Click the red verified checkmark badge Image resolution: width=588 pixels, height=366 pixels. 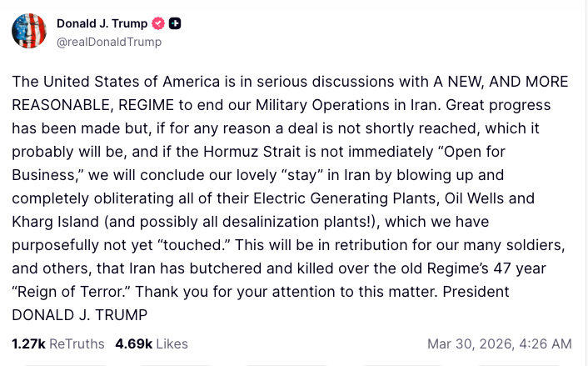pos(158,23)
